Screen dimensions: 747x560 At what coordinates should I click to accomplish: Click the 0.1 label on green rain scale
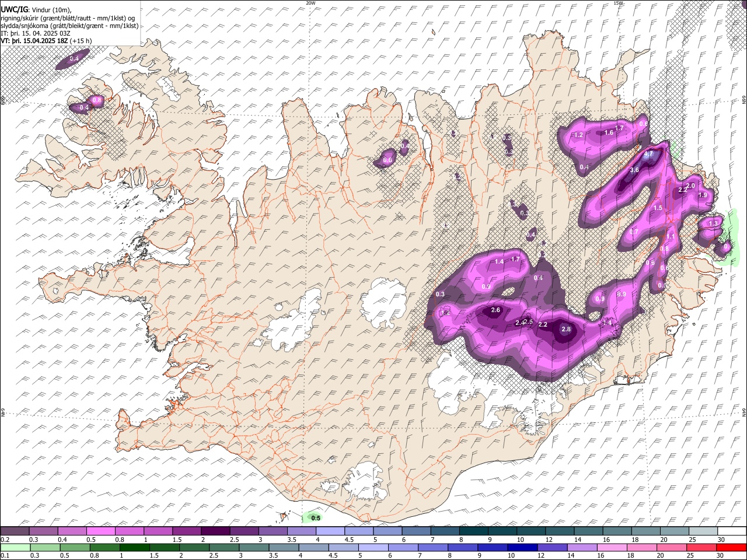4,556
